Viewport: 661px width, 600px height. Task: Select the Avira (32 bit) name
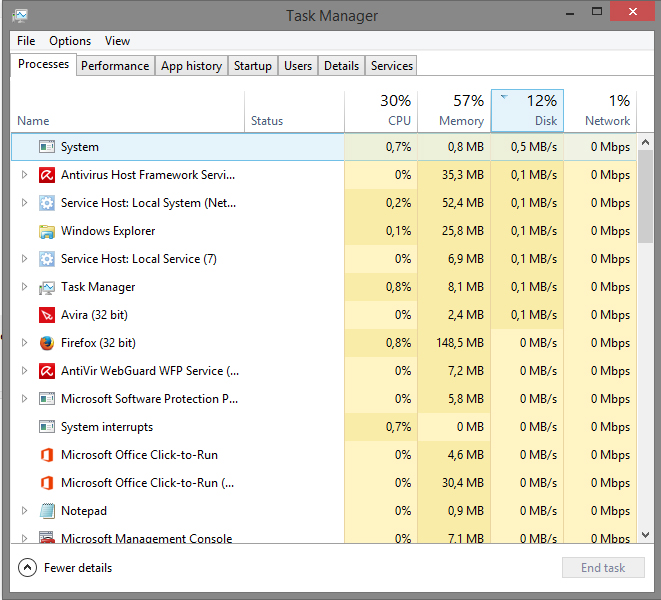pos(94,315)
